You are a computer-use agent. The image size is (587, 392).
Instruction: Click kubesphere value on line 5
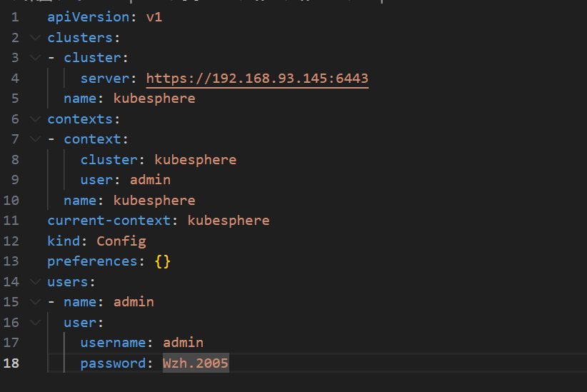coord(154,99)
